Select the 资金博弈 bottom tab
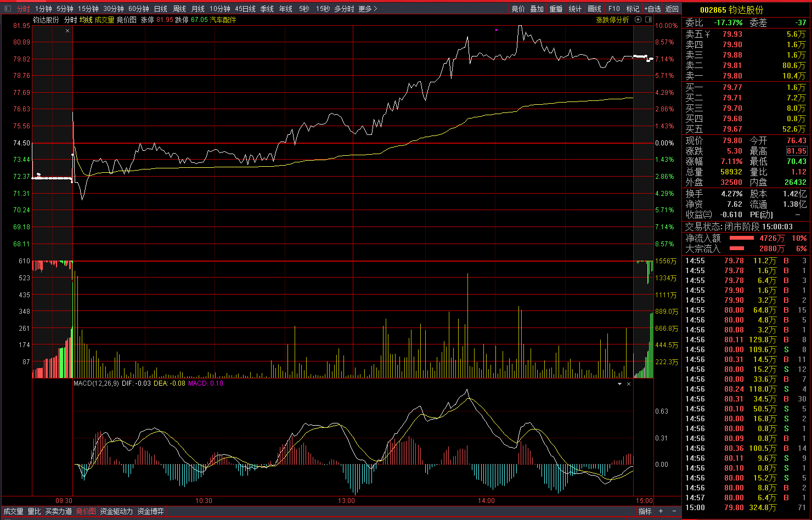 (x=150, y=511)
